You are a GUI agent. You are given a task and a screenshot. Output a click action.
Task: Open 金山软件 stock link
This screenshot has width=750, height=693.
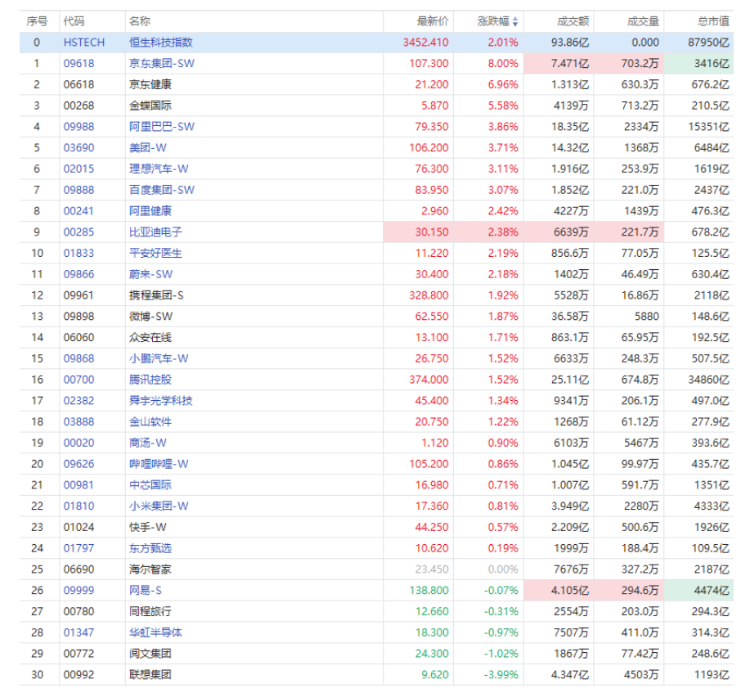[150, 421]
